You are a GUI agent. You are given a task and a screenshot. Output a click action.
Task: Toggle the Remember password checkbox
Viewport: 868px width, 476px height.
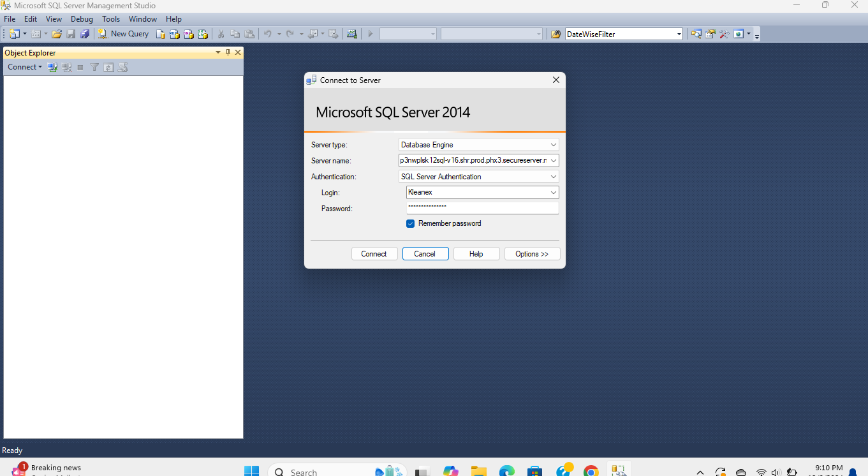tap(411, 223)
